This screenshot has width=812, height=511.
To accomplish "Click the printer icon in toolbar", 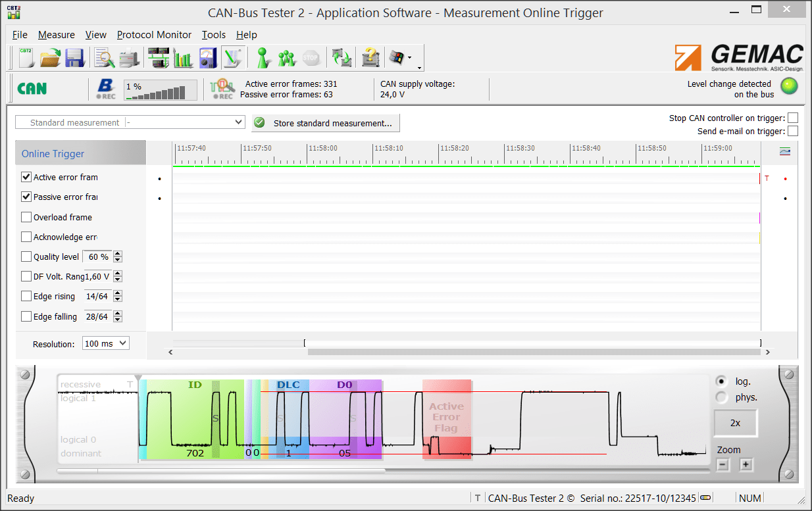I will (128, 58).
